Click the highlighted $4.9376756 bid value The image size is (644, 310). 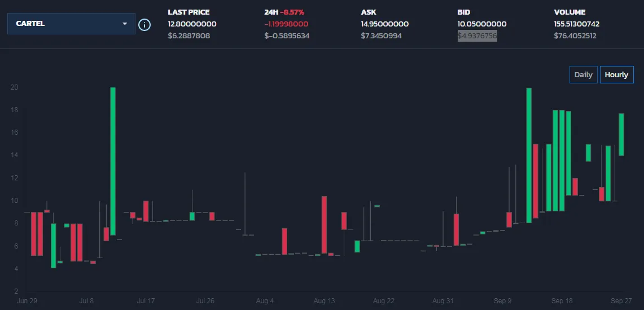click(477, 36)
